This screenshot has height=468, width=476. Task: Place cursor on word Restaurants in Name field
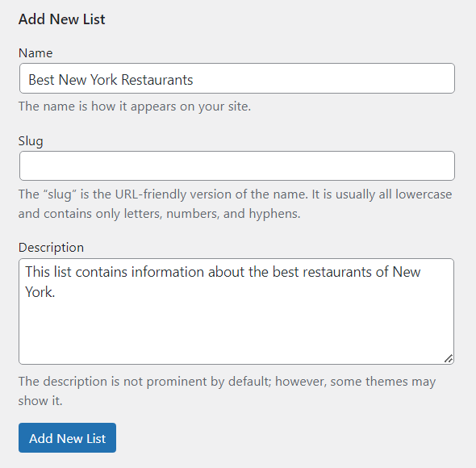[157, 80]
